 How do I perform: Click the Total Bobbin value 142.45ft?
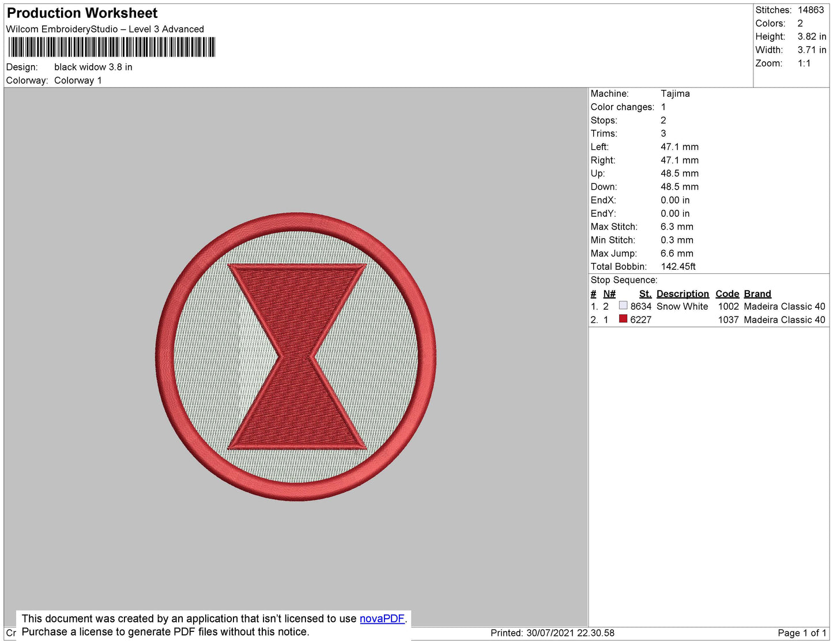click(x=679, y=267)
